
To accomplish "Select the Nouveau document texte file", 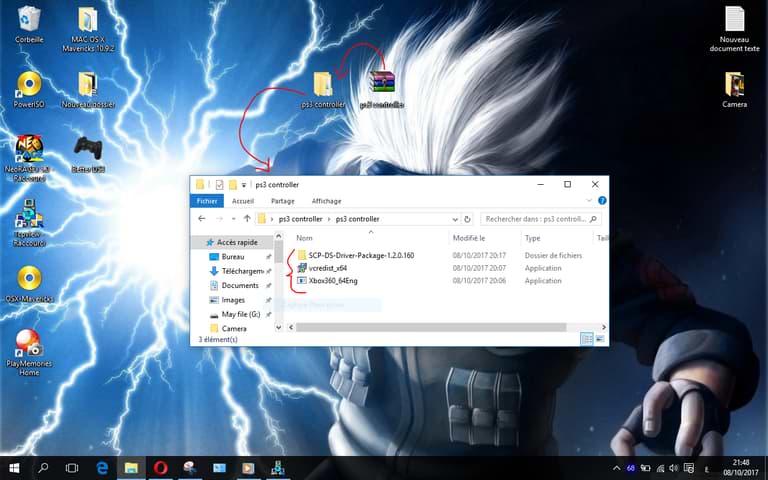I will [x=734, y=29].
